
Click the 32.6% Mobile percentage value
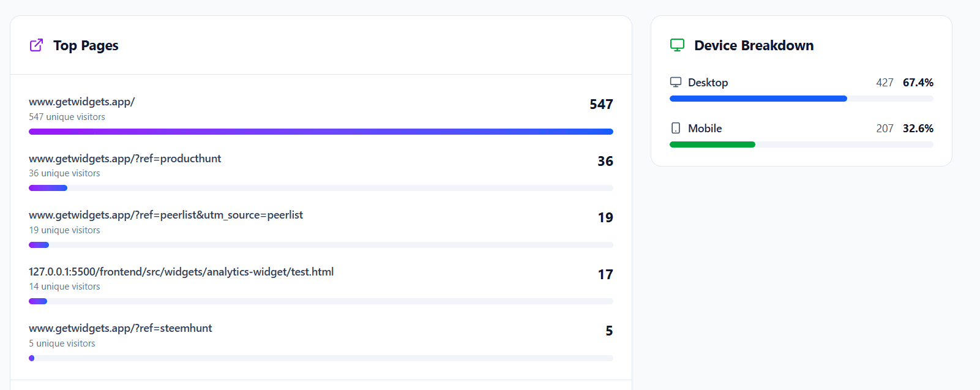(918, 128)
